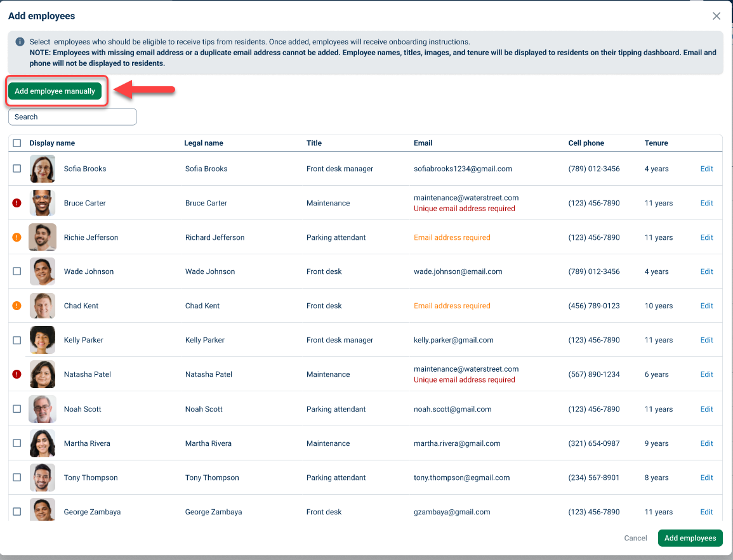Viewport: 733px width, 560px height.
Task: Click the Tenure column header
Action: [656, 143]
